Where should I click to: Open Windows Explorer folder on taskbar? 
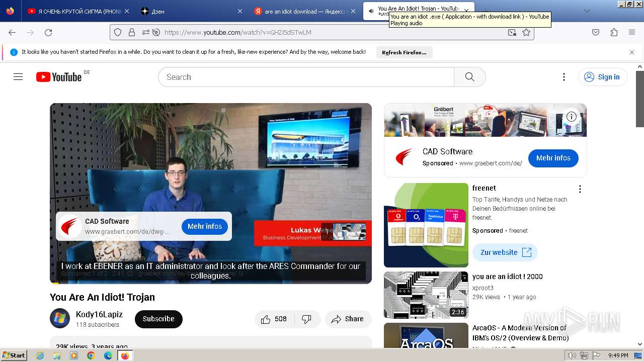(57, 355)
